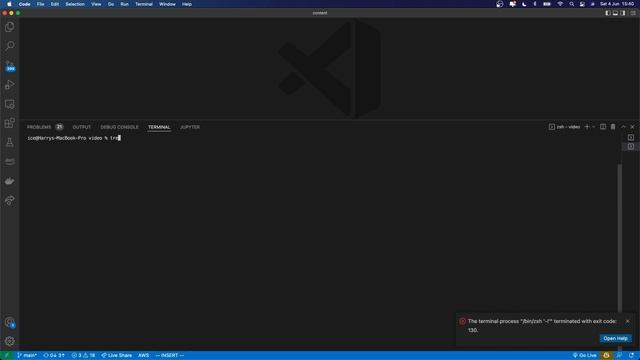Open the Code application menu
Screen dimensions: 640x360
pos(24,4)
